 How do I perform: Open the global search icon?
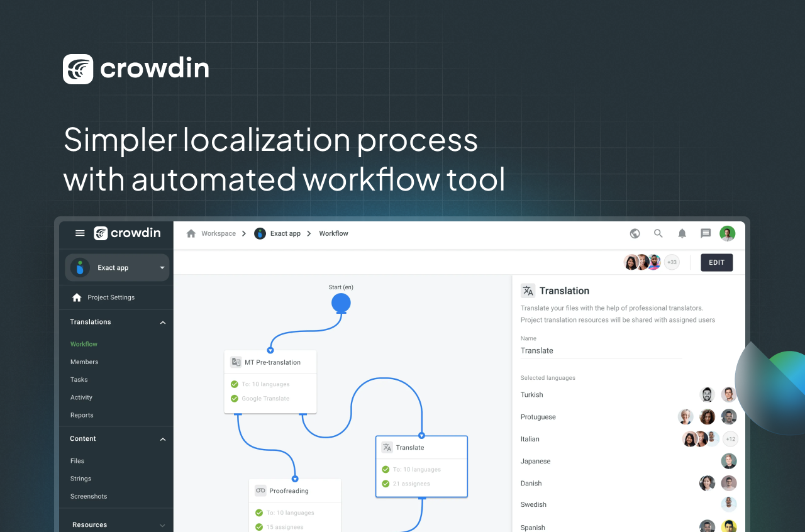(x=658, y=233)
